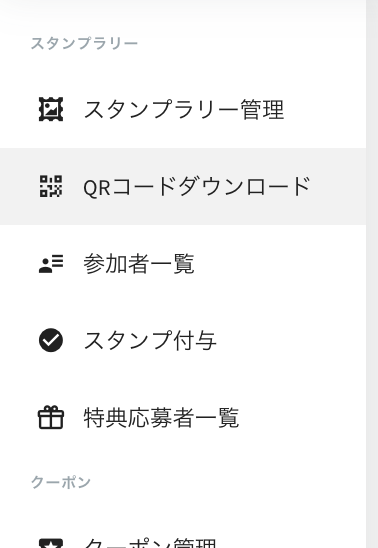Click empty space in highlighted QR row

click(x=338, y=186)
